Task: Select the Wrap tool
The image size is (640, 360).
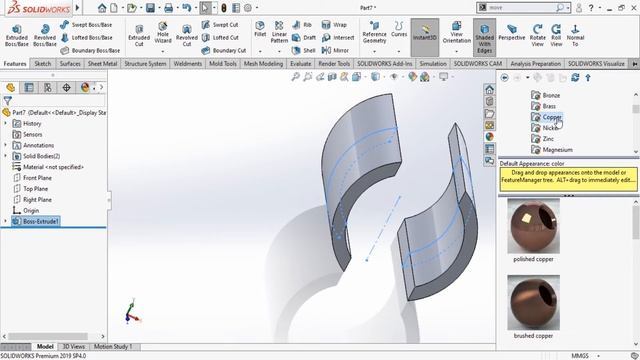Action: (x=334, y=25)
